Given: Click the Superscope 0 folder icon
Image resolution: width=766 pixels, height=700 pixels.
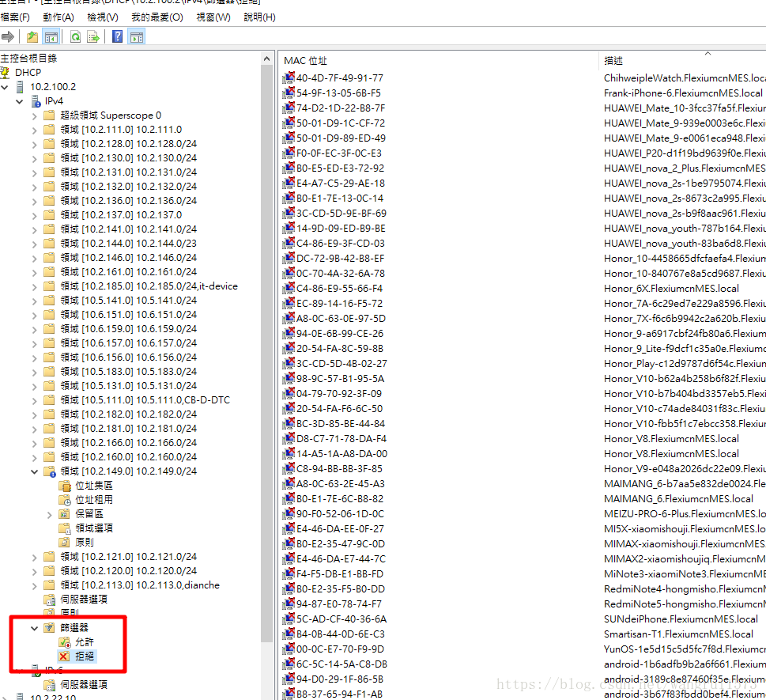Looking at the screenshot, I should click(49, 115).
